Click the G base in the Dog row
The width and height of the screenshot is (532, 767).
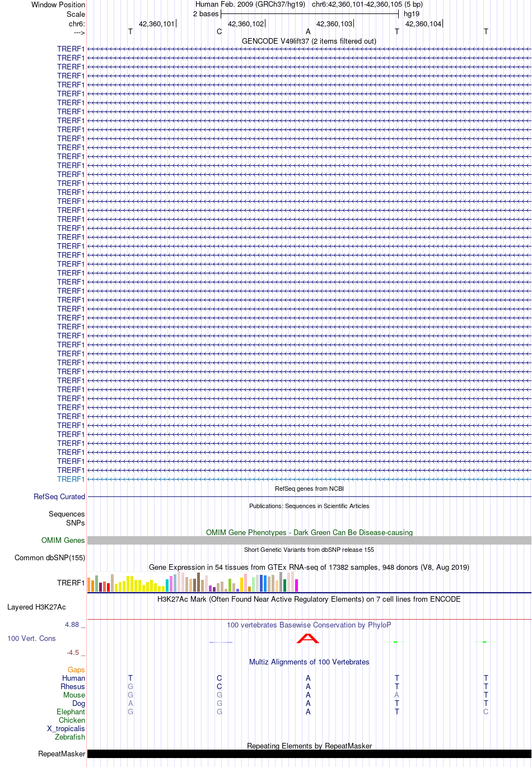click(220, 703)
